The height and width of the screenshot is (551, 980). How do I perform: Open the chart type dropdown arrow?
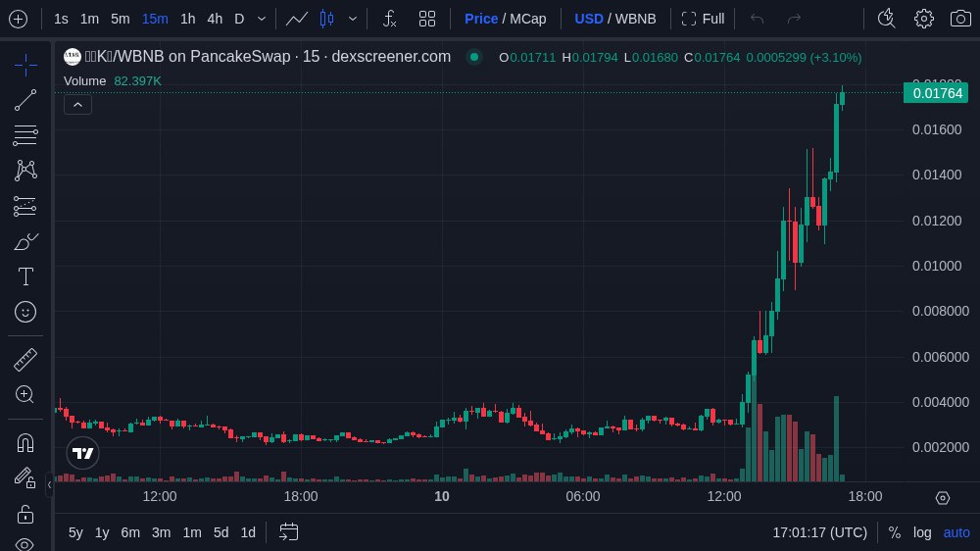[x=353, y=19]
